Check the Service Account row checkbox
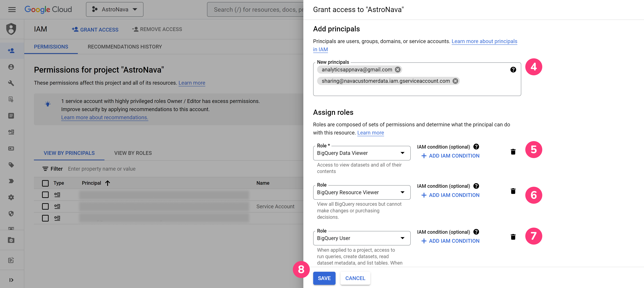The width and height of the screenshot is (644, 288). point(45,206)
